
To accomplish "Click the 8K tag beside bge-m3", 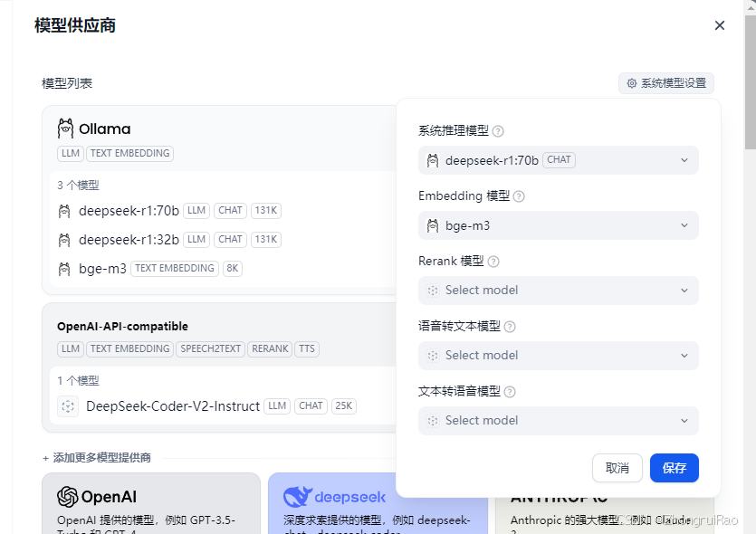I will tap(233, 269).
